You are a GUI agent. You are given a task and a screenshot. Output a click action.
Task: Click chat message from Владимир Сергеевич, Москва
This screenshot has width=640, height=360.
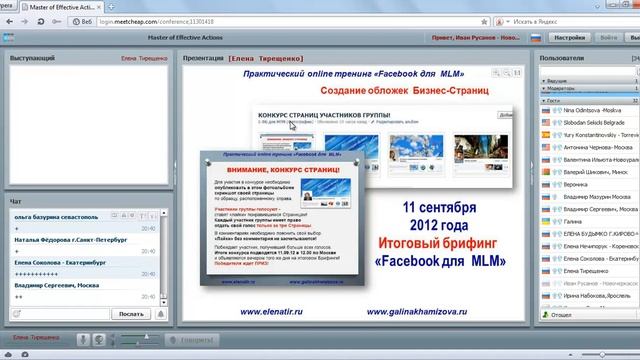tap(84, 291)
